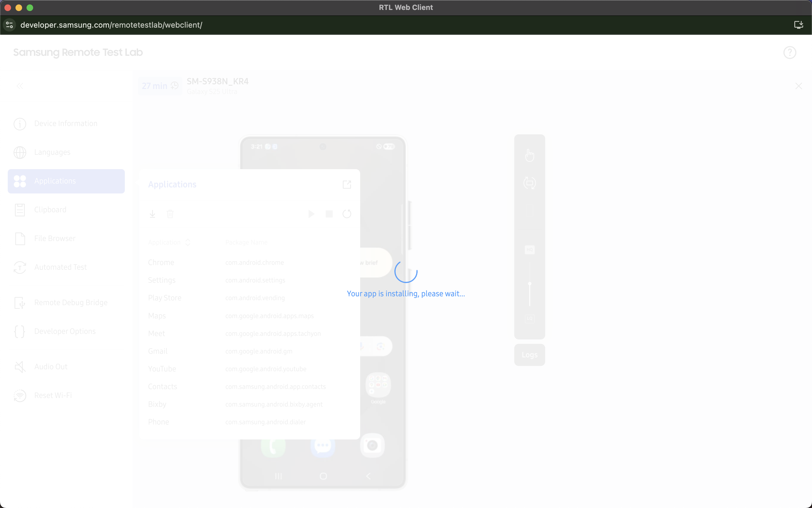Select the Meet application row

(249, 334)
